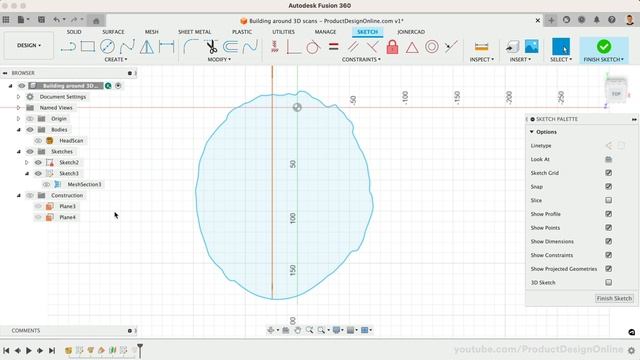The image size is (640, 360).
Task: Switch to the PLASTIC tab
Action: click(x=242, y=32)
